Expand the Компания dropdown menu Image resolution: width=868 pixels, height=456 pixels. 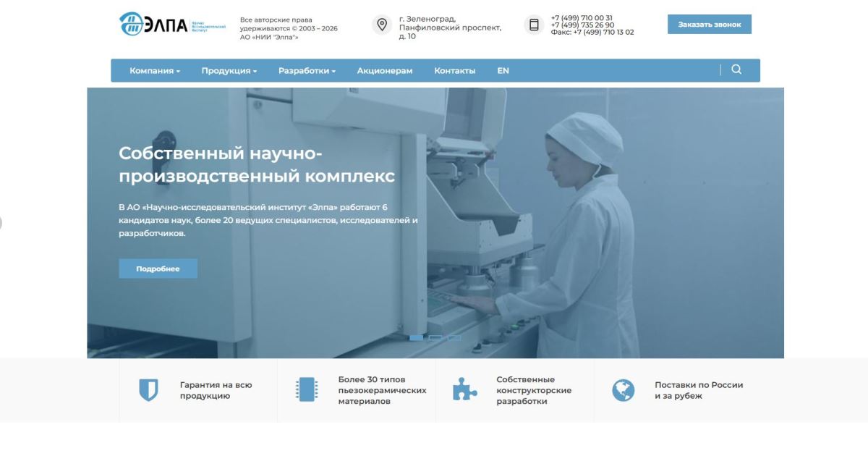pyautogui.click(x=155, y=71)
